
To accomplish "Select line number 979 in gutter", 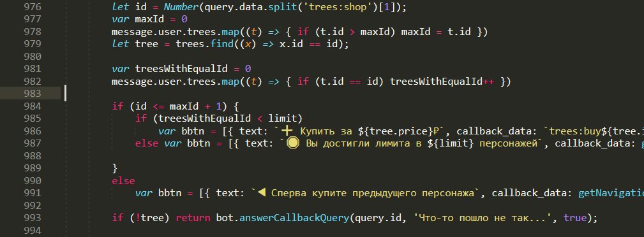I will (33, 44).
